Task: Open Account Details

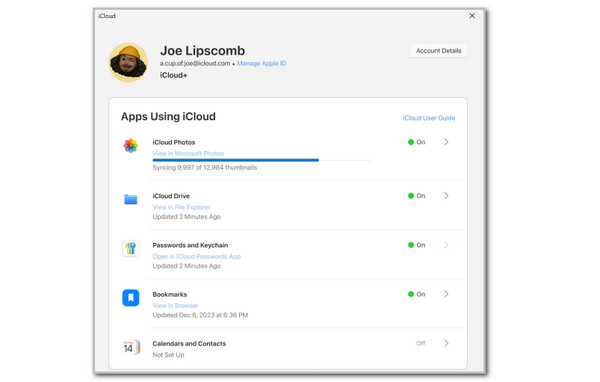Action: tap(439, 51)
